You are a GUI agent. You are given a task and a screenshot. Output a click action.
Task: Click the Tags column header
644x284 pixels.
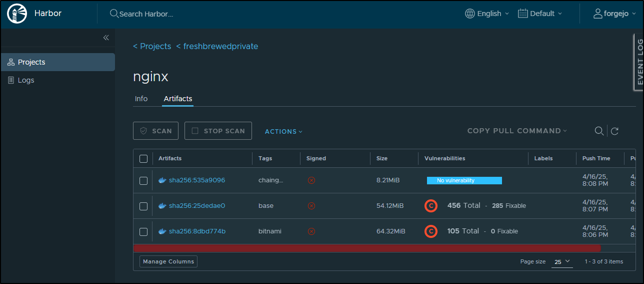pos(265,158)
